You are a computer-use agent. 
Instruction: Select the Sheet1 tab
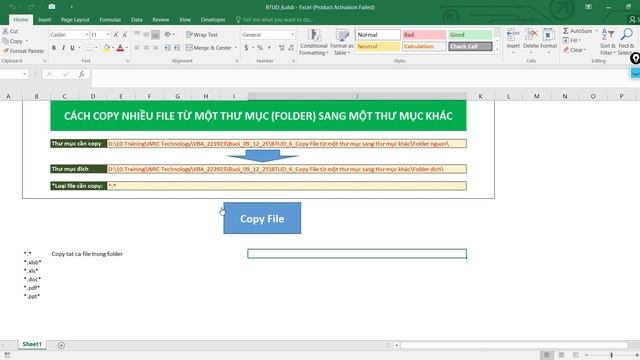(x=32, y=344)
